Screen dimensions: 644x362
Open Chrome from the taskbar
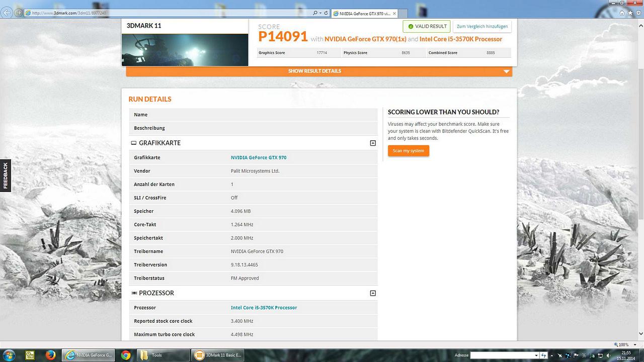click(x=126, y=355)
